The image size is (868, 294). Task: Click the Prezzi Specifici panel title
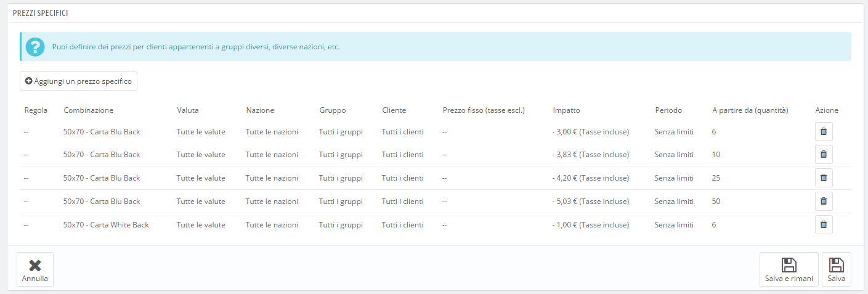tap(41, 13)
